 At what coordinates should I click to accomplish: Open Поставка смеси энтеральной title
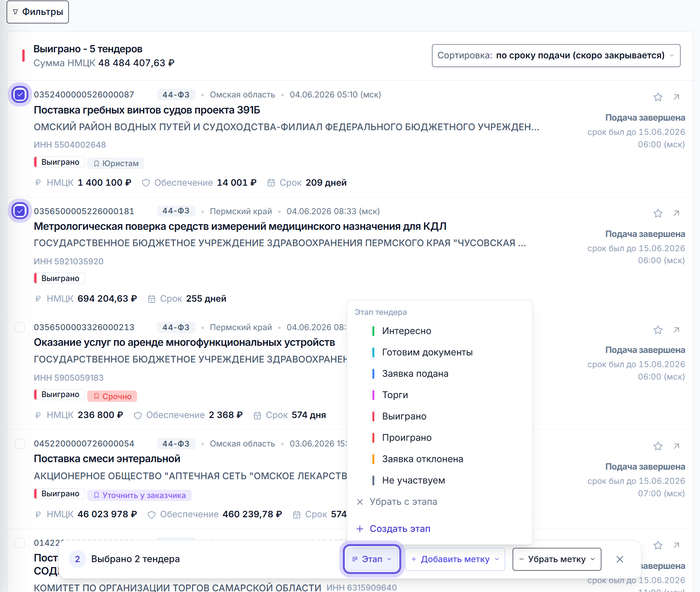tap(107, 459)
